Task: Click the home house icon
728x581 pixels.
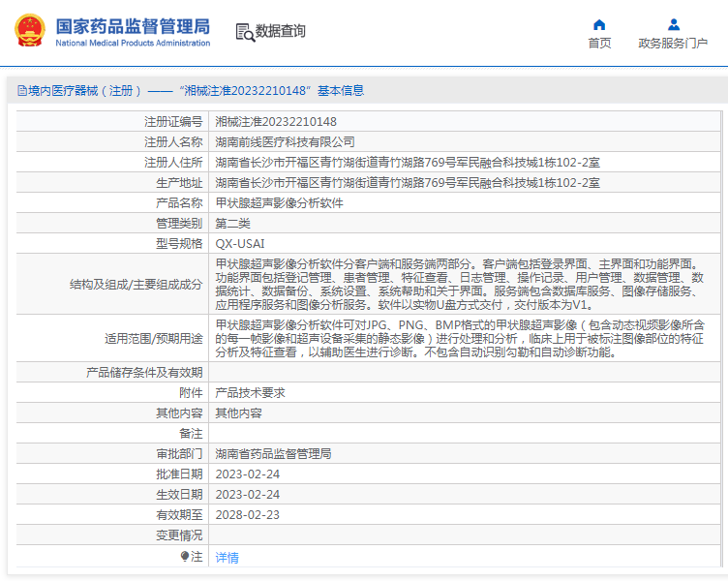Action: point(599,24)
